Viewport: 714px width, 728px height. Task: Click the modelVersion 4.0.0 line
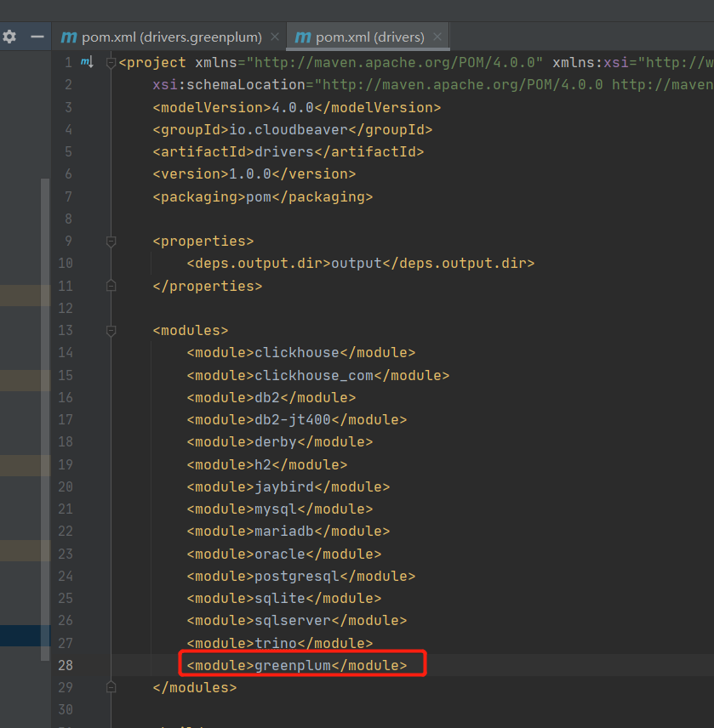297,107
